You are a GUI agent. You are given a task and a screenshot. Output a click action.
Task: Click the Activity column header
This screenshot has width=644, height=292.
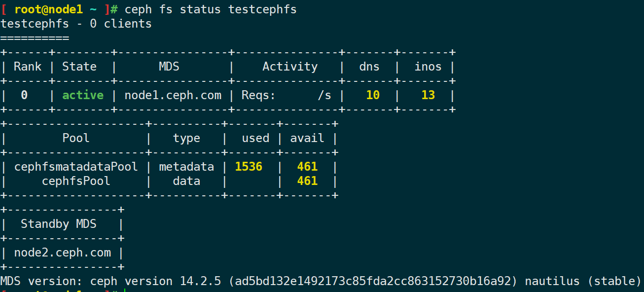290,67
